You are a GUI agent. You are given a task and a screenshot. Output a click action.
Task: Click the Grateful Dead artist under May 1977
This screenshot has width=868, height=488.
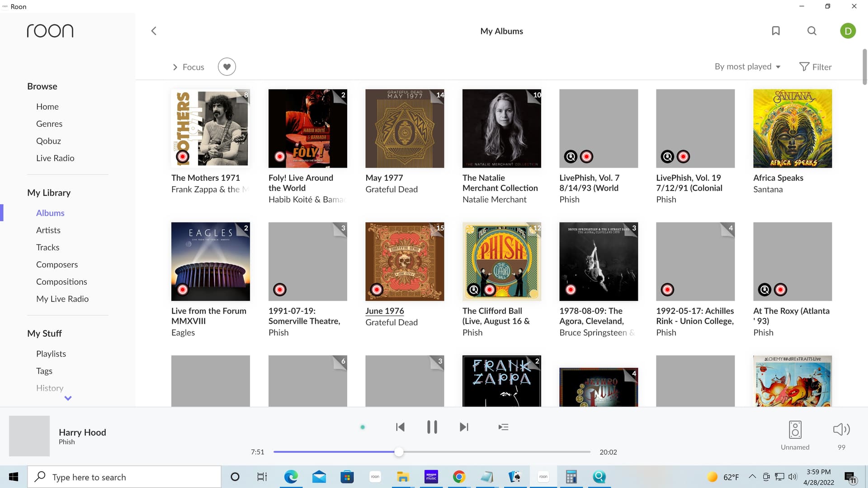(392, 189)
